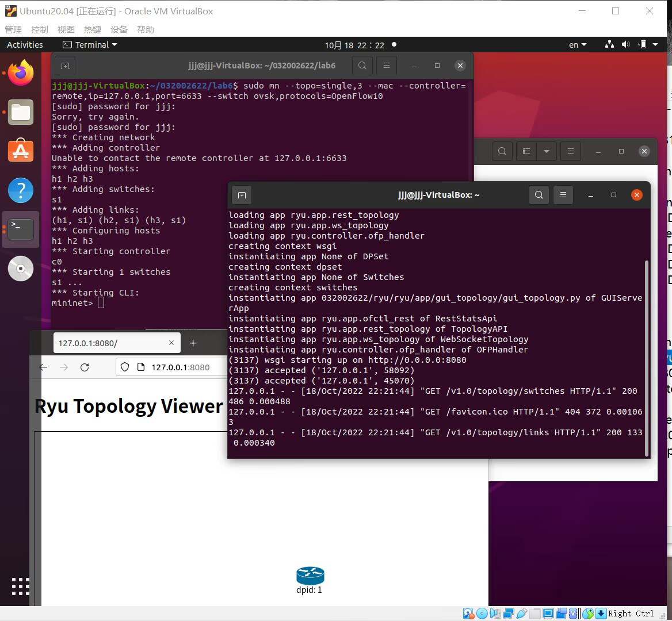Click the optical disc icon in the dock
Screen dimensions: 672x621
21,269
